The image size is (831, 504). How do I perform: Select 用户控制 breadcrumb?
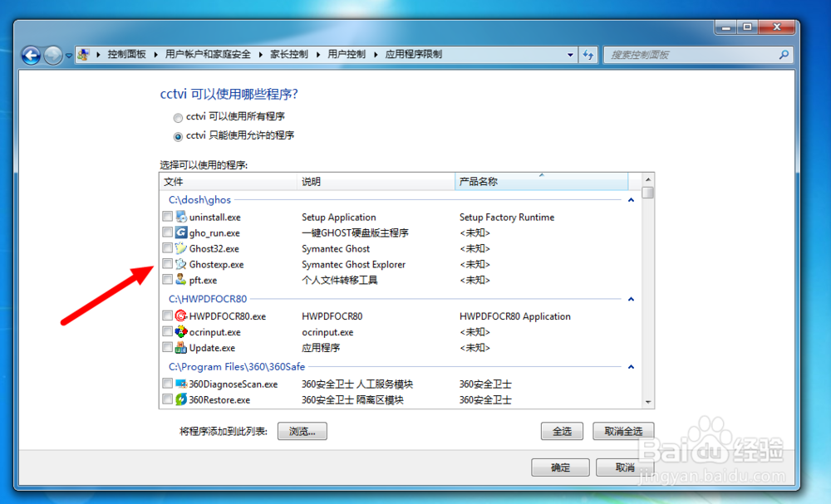coord(347,54)
